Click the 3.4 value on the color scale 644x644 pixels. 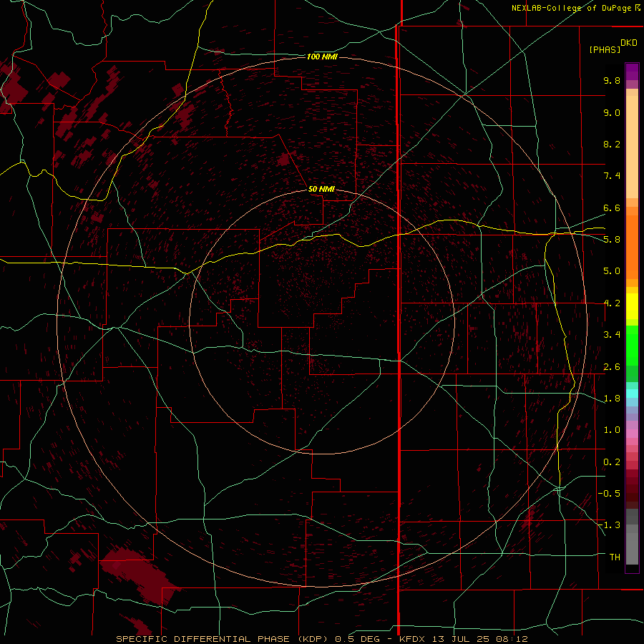point(612,335)
